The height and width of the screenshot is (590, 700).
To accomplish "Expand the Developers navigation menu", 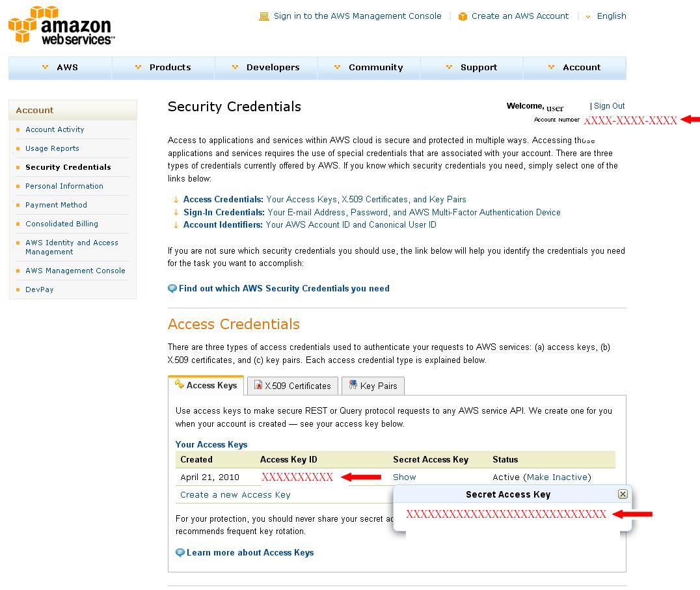I will tap(266, 68).
